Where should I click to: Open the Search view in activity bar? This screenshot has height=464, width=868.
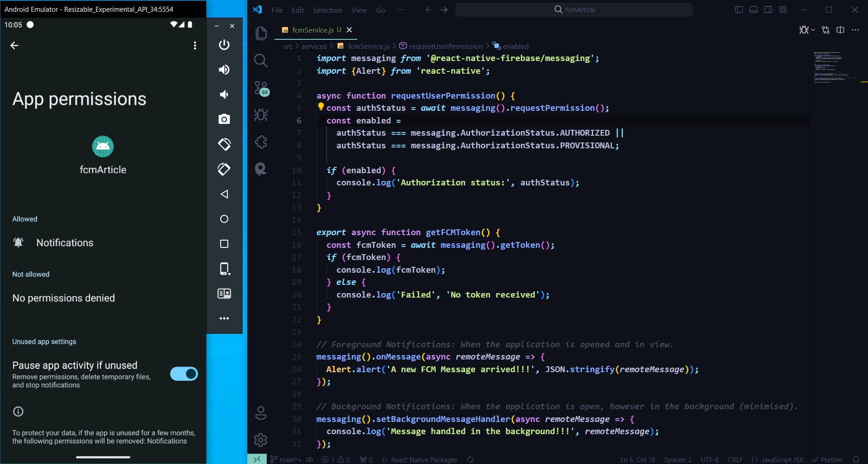[261, 61]
